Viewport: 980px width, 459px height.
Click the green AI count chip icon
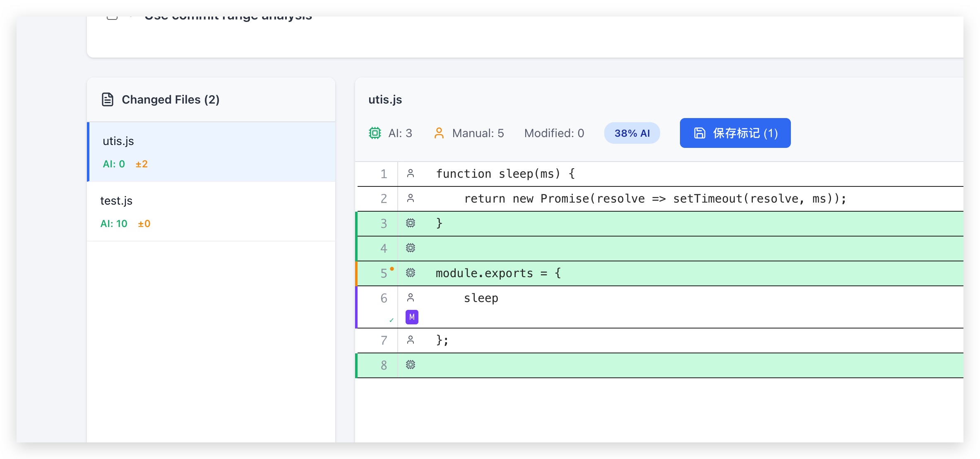click(375, 133)
